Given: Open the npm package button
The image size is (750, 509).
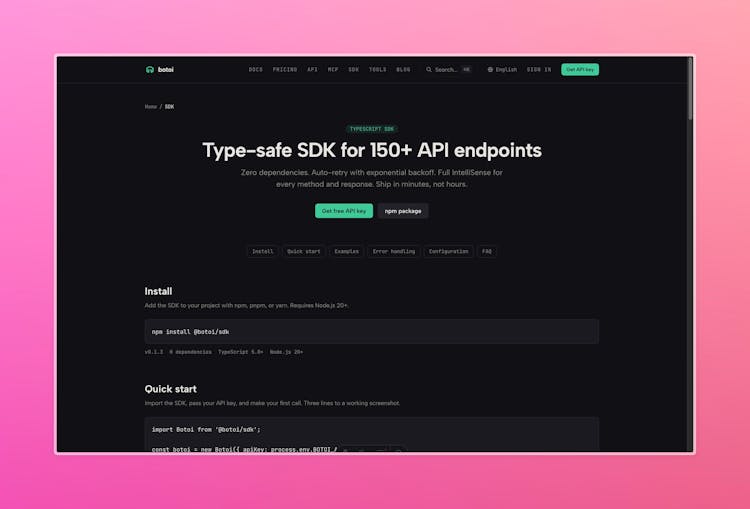Looking at the screenshot, I should (x=403, y=211).
